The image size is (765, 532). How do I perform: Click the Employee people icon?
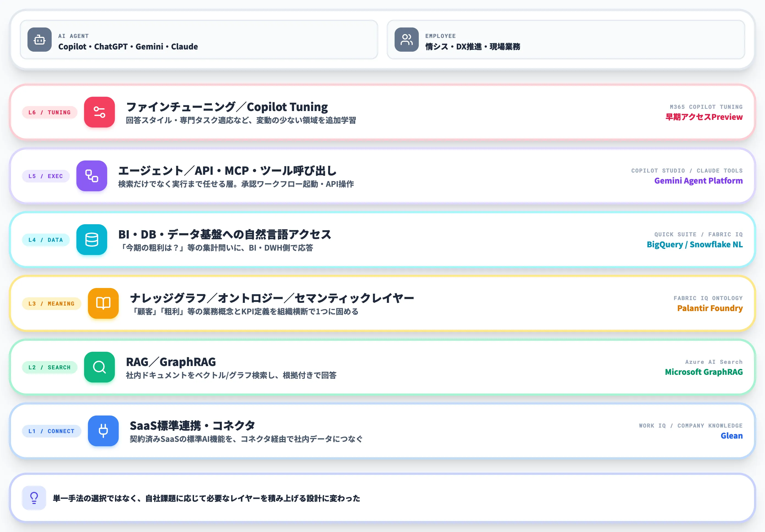pos(406,40)
